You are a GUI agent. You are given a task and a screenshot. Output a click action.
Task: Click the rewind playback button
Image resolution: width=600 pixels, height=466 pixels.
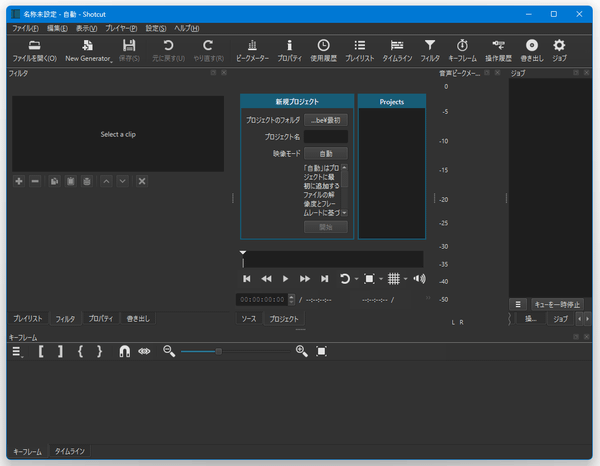click(266, 279)
